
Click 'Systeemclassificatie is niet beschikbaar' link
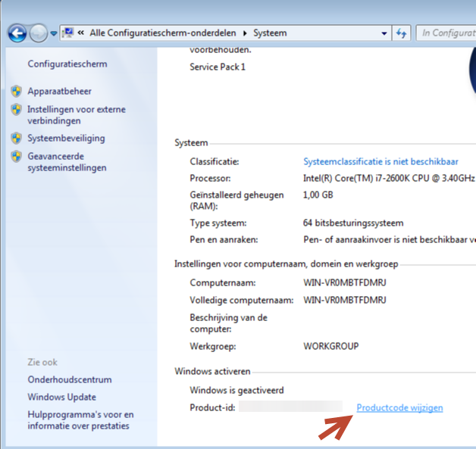pos(380,161)
